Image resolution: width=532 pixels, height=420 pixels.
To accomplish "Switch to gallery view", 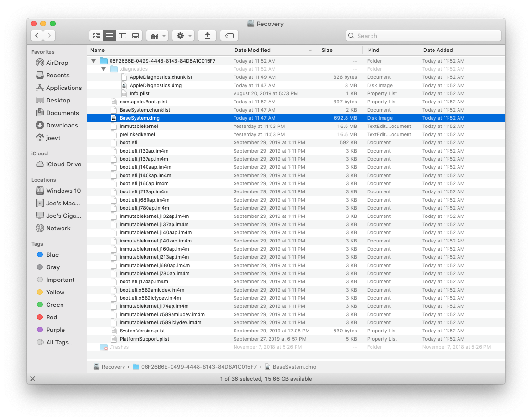I will click(136, 36).
